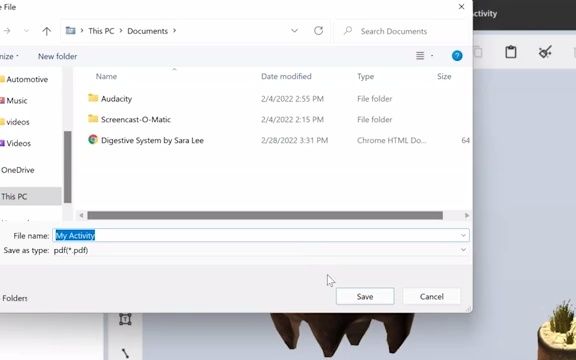The width and height of the screenshot is (576, 360).
Task: Click the horizontal scrollbar right arrow
Action: click(467, 215)
